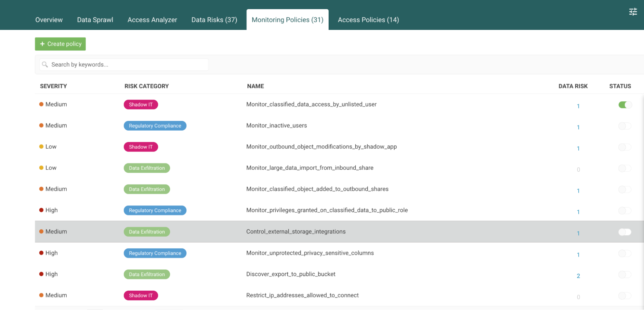The width and height of the screenshot is (644, 310).
Task: Turn on Control_external_storage_integrations status toggle
Action: [625, 232]
